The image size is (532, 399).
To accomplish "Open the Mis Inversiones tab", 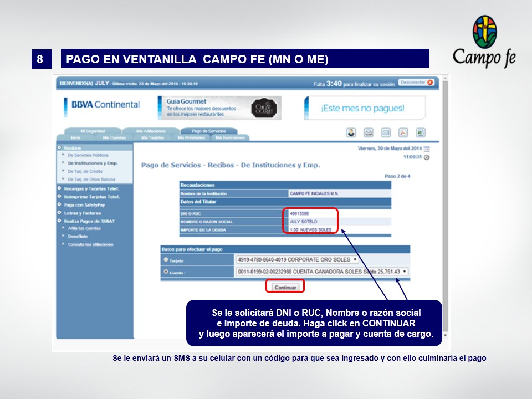I will 230,138.
